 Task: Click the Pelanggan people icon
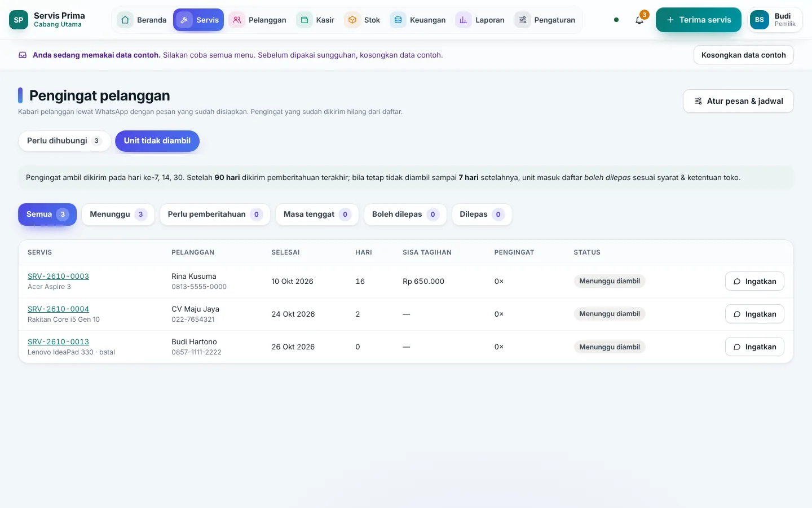coord(237,20)
